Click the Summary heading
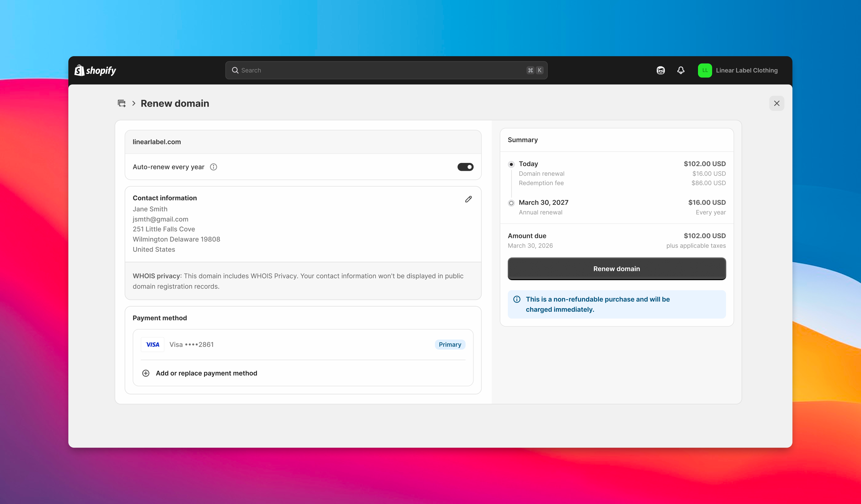 (523, 140)
